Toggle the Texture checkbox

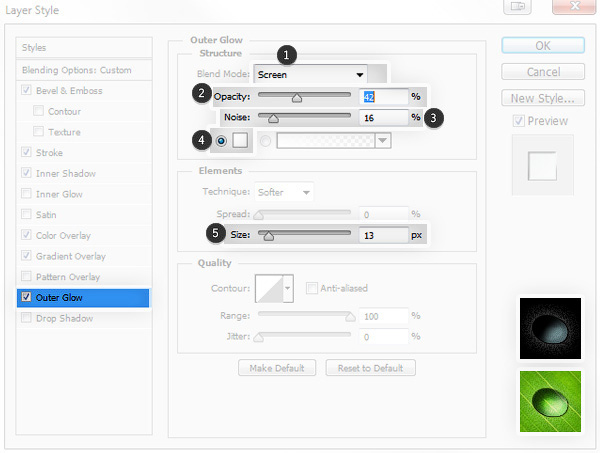click(x=38, y=131)
